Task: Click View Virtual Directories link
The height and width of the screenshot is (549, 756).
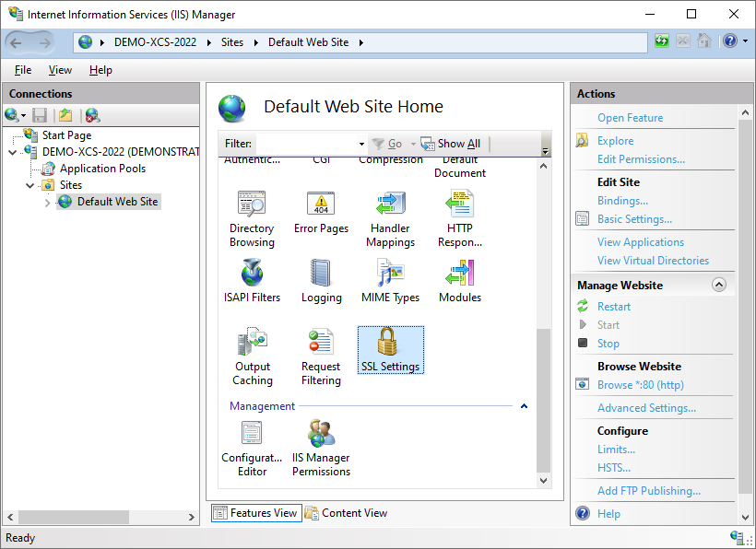Action: coord(653,261)
